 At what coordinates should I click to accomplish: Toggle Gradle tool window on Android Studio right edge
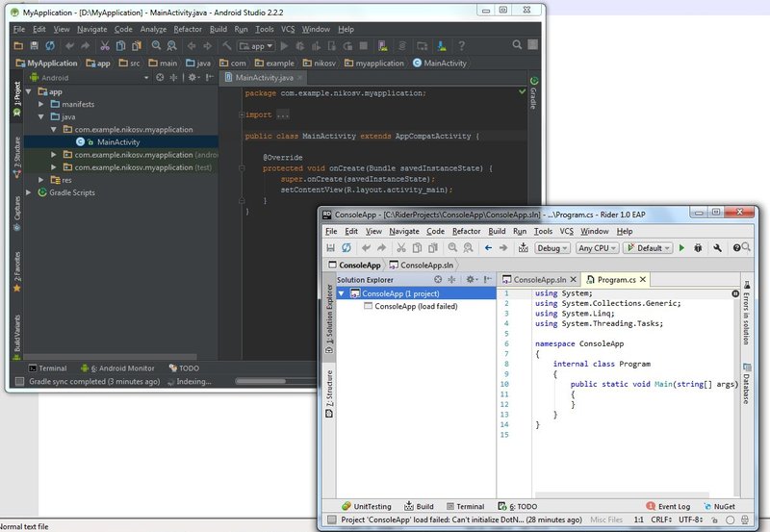point(534,92)
